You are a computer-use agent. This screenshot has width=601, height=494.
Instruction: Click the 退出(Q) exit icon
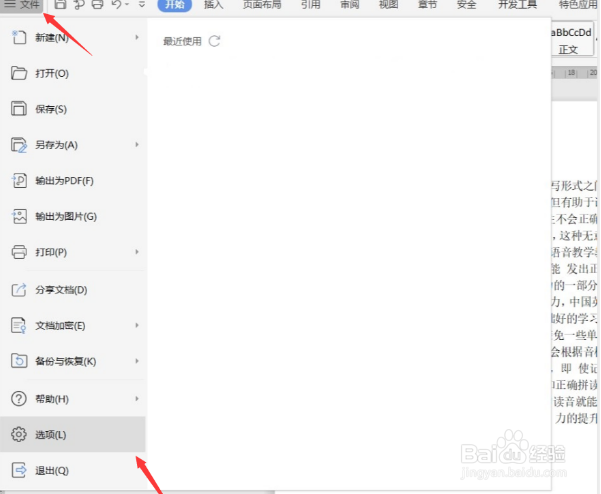[19, 470]
